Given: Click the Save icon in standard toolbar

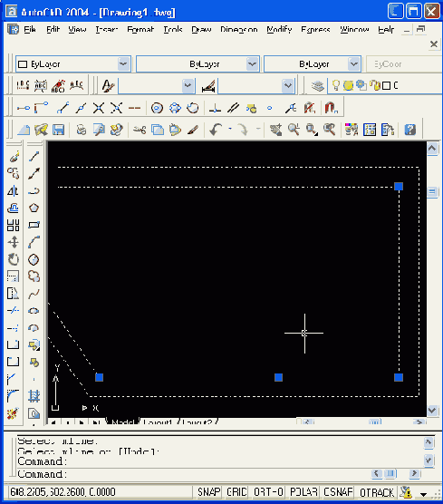Looking at the screenshot, I should tap(59, 130).
